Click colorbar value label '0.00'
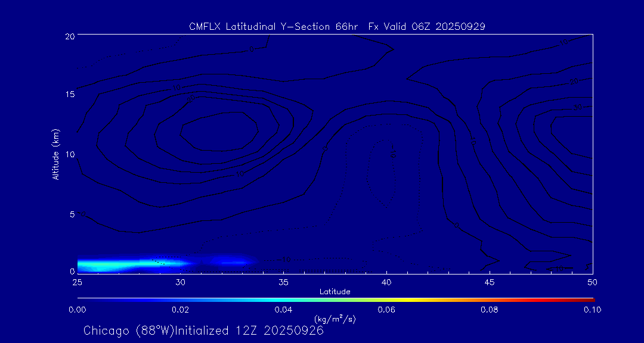 click(77, 310)
